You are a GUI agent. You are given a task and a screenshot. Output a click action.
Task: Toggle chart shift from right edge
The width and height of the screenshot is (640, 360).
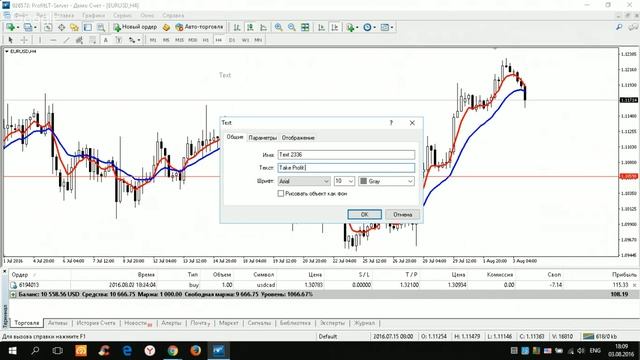pos(335,27)
